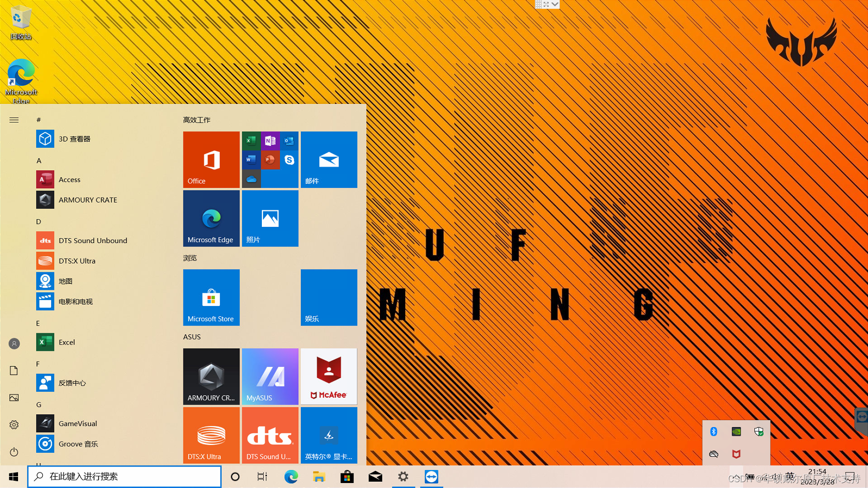The height and width of the screenshot is (488, 868).
Task: Open Excel in the Office apps folder tile
Action: click(251, 141)
